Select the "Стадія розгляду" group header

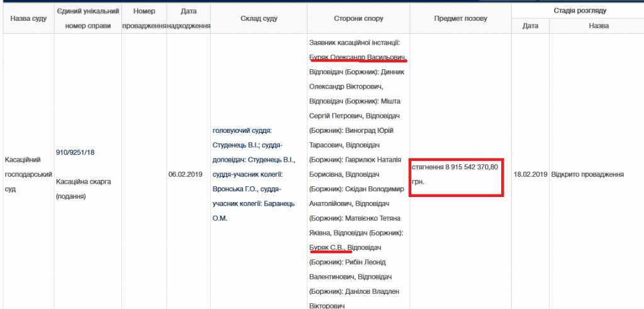576,11
